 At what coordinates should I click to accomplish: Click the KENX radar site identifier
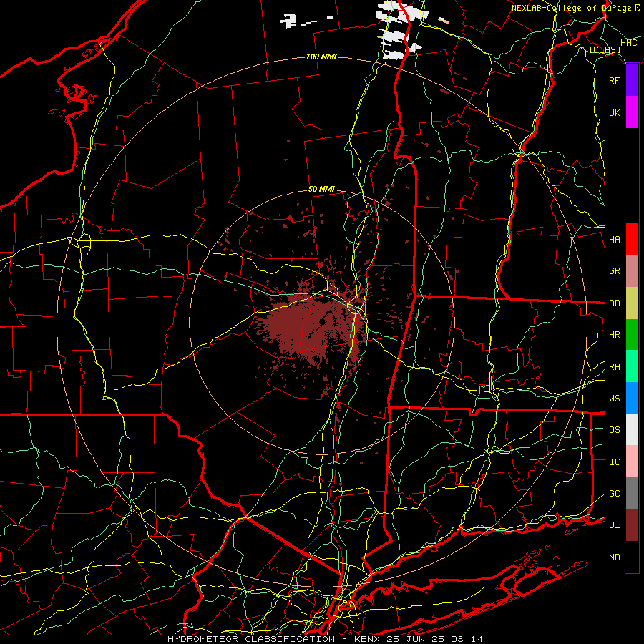(x=368, y=639)
